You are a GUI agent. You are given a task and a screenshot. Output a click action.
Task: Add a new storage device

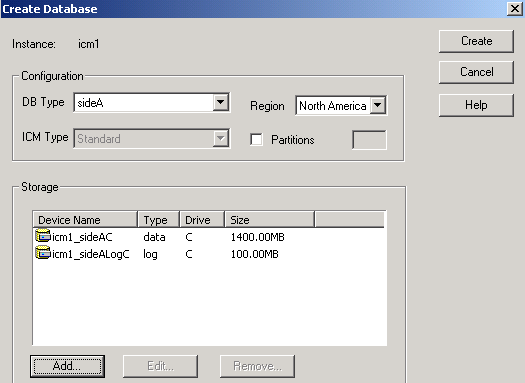(67, 366)
